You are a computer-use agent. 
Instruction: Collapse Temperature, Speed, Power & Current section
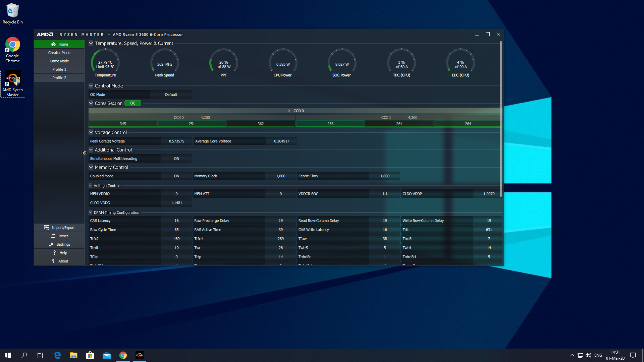(x=91, y=43)
